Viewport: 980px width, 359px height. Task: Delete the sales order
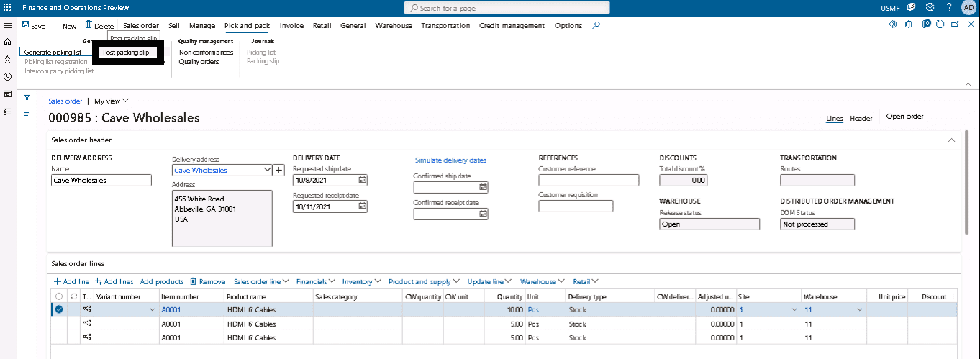(x=99, y=25)
